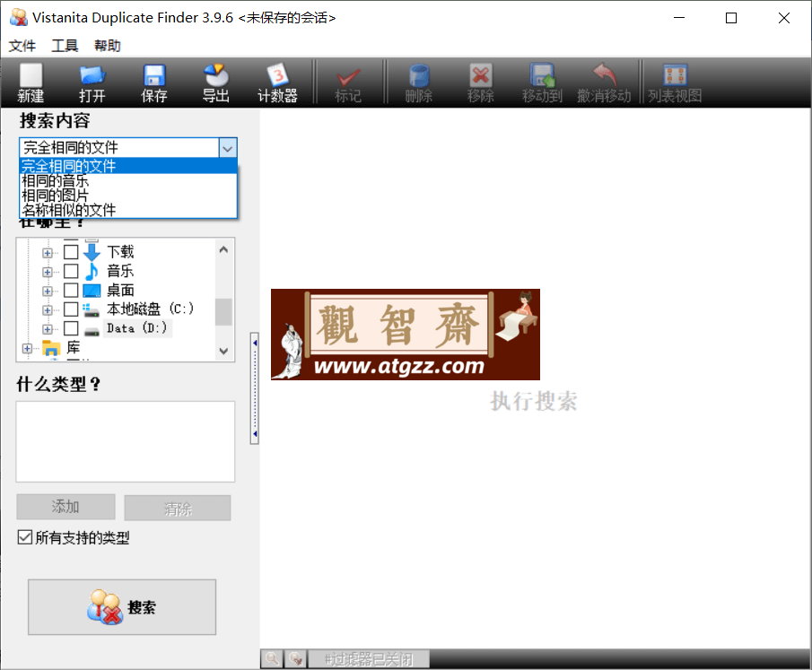This screenshot has height=670, width=812.
Task: Click the large 搜索 button
Action: [x=122, y=607]
